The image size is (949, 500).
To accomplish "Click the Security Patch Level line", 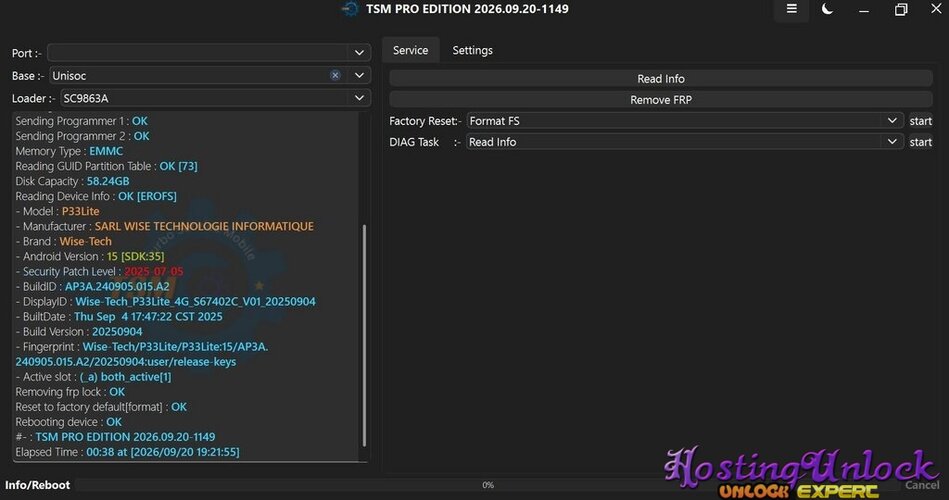I will pyautogui.click(x=99, y=271).
